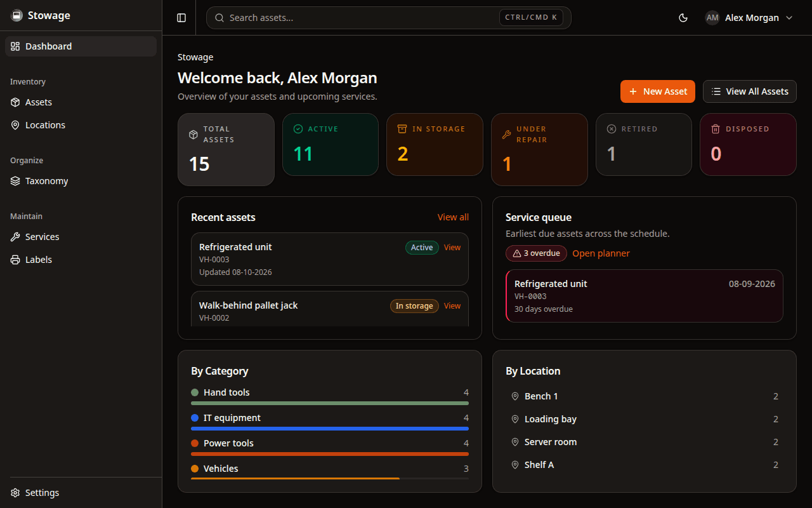Click the Hand tools green bar

click(x=330, y=403)
